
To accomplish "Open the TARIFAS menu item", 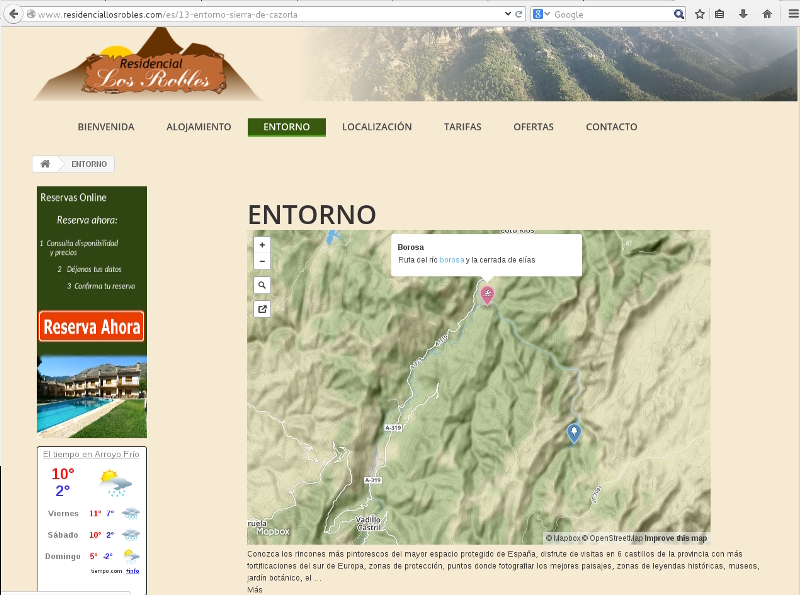I will pos(462,127).
